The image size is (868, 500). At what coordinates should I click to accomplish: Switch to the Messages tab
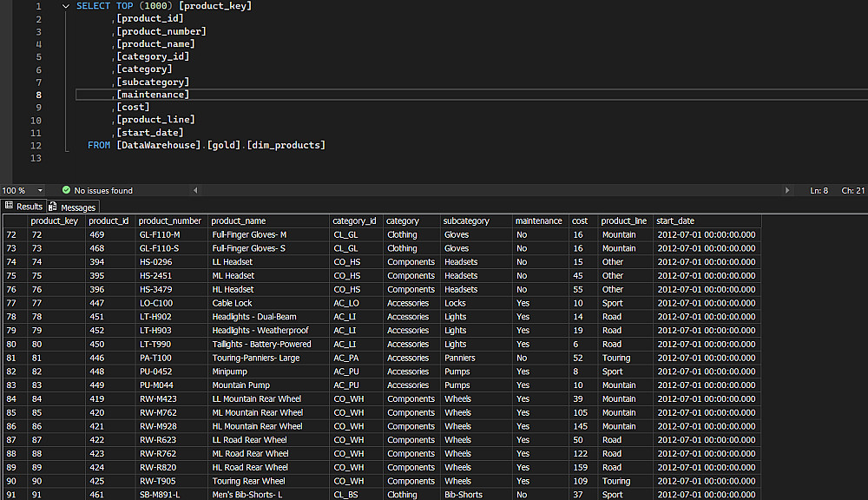(77, 207)
